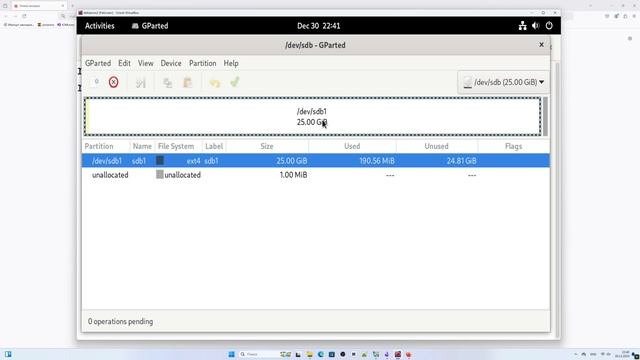Click the Activities button in top bar
This screenshot has width=640, height=360.
tap(100, 26)
